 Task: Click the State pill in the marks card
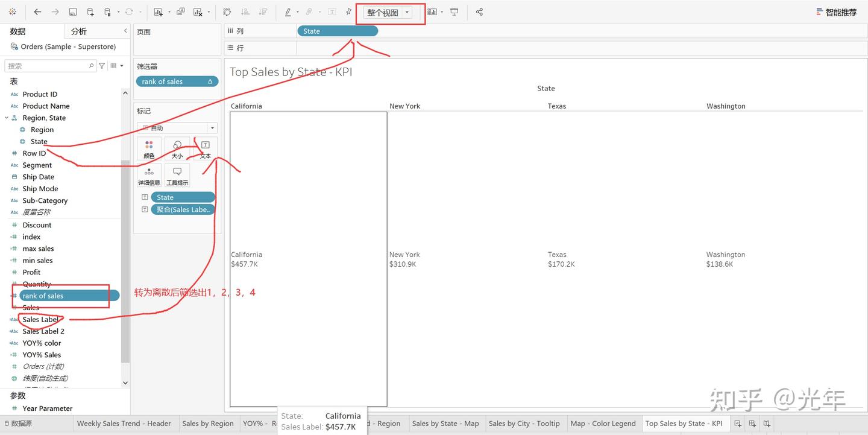(183, 197)
